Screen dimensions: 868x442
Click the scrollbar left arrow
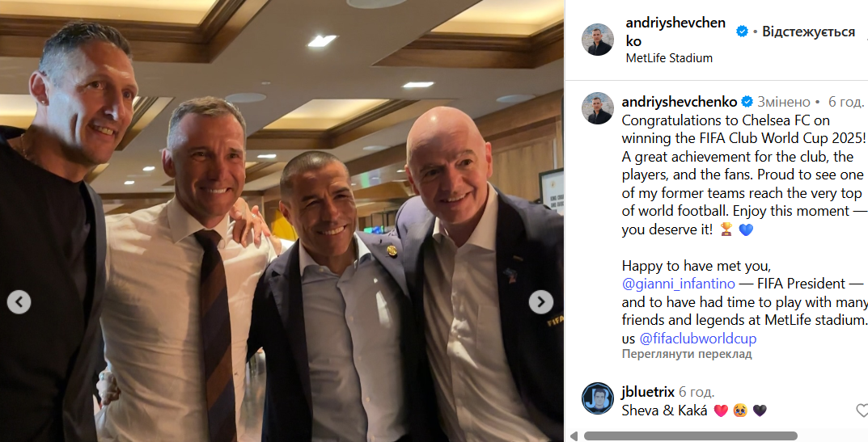574,436
